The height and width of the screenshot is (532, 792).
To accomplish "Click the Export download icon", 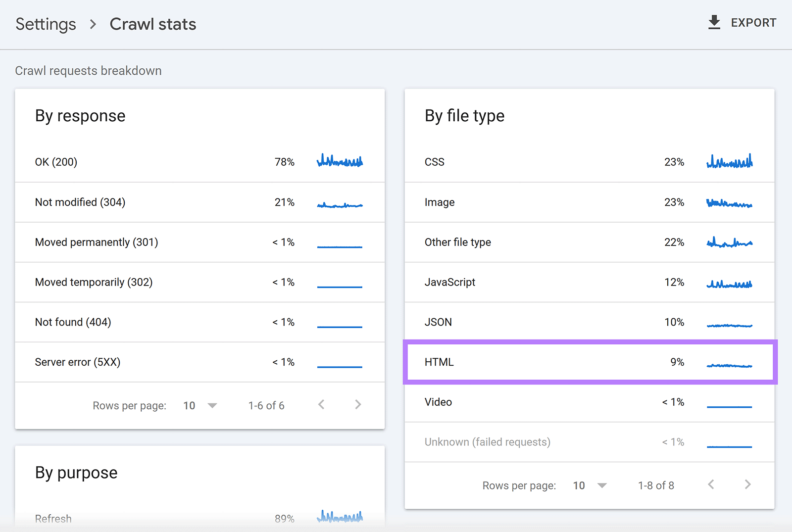I will (714, 22).
